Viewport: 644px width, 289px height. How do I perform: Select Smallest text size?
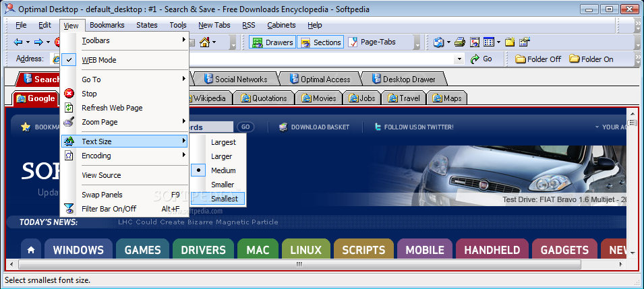tap(218, 199)
